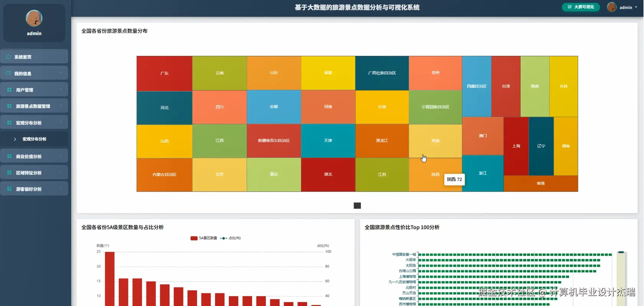Click the 云南 treemap block

click(220, 73)
